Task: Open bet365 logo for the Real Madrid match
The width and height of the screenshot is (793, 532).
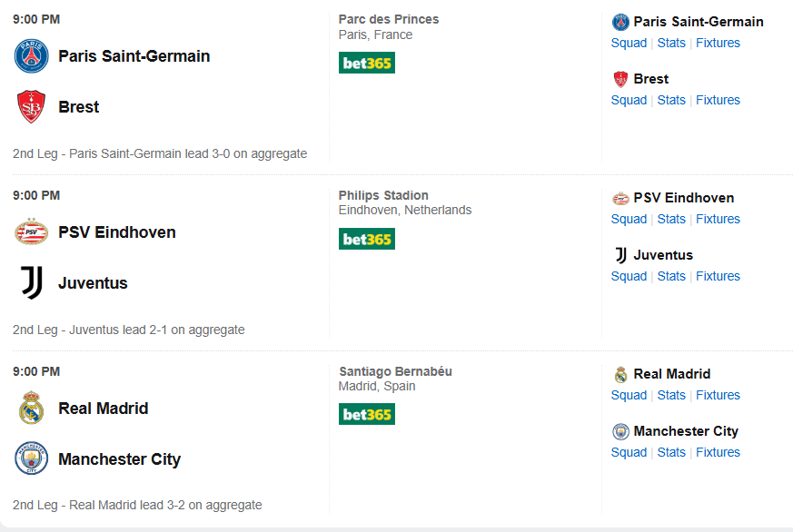Action: coord(367,415)
